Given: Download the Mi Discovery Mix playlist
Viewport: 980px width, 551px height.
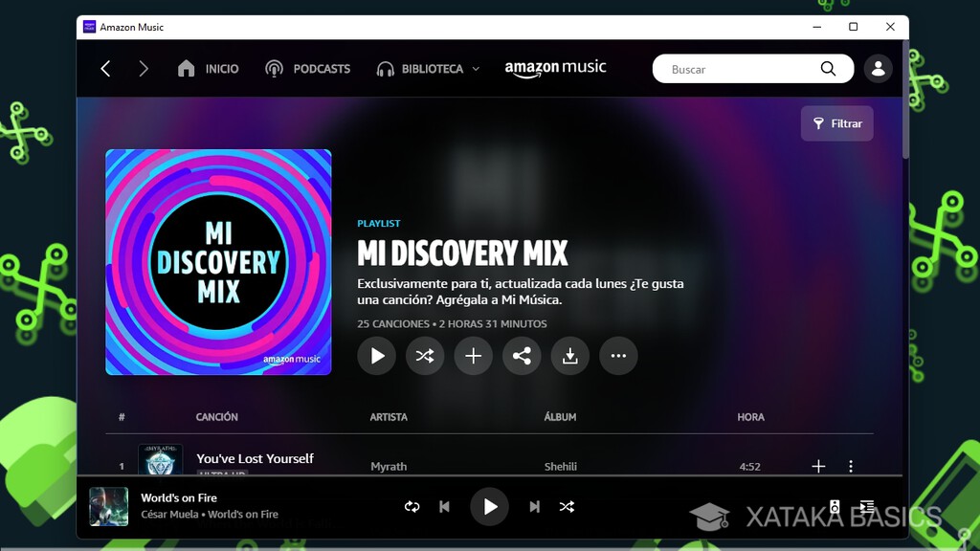Looking at the screenshot, I should pos(570,356).
